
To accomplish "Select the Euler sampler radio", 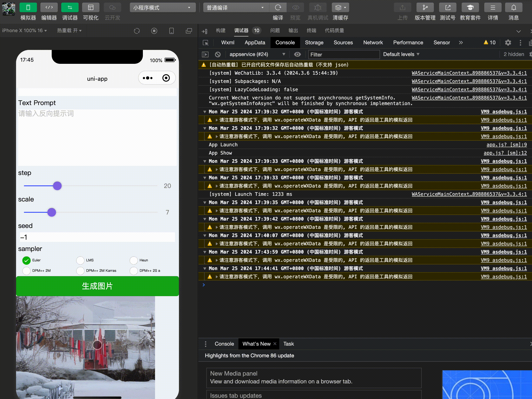I will 26,260.
